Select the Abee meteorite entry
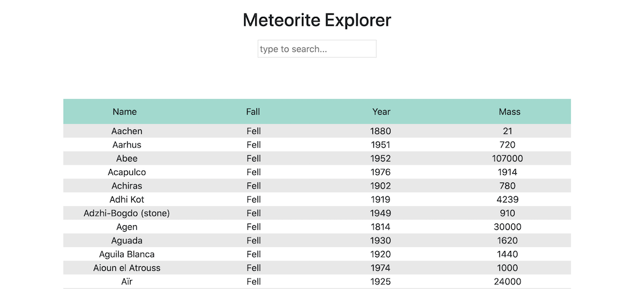This screenshot has width=644, height=289. tap(127, 159)
